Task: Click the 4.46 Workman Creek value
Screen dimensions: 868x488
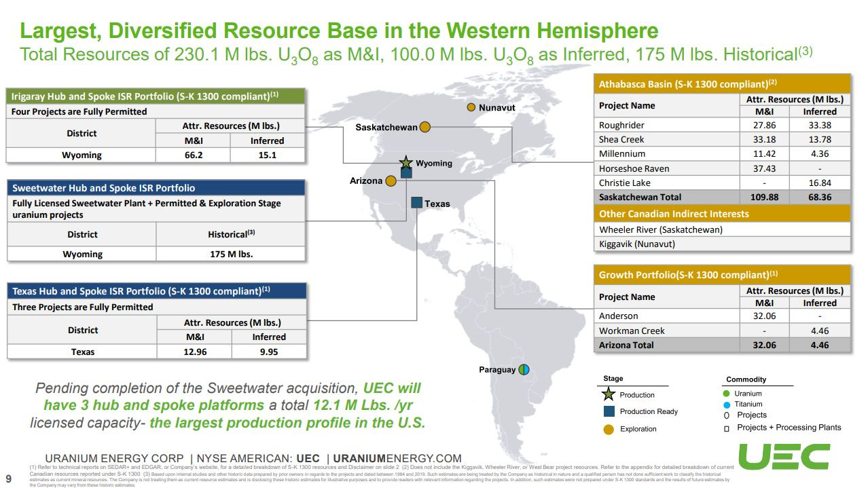Action: (x=820, y=331)
